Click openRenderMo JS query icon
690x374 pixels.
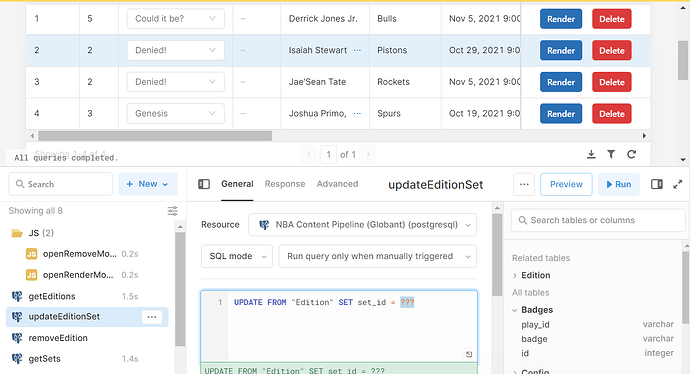pyautogui.click(x=31, y=275)
